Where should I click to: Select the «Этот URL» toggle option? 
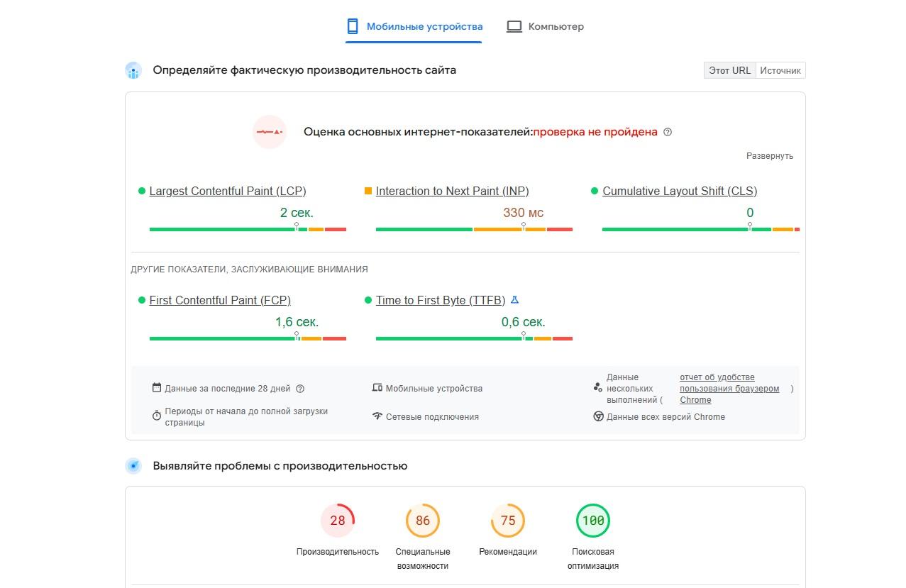click(730, 70)
